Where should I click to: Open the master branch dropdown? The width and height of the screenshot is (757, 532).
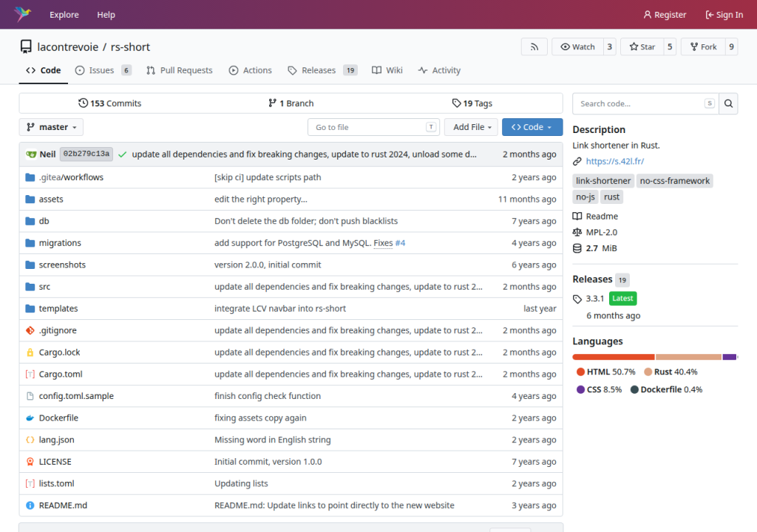(x=51, y=127)
